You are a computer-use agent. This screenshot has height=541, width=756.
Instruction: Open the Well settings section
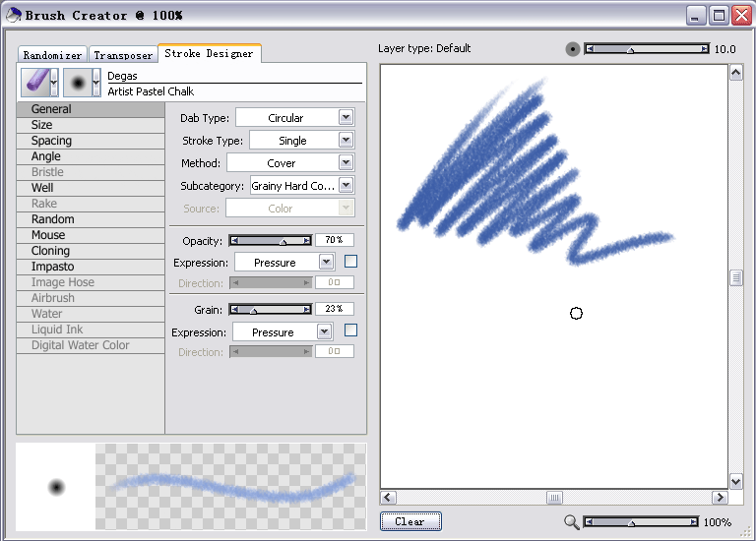click(x=91, y=188)
